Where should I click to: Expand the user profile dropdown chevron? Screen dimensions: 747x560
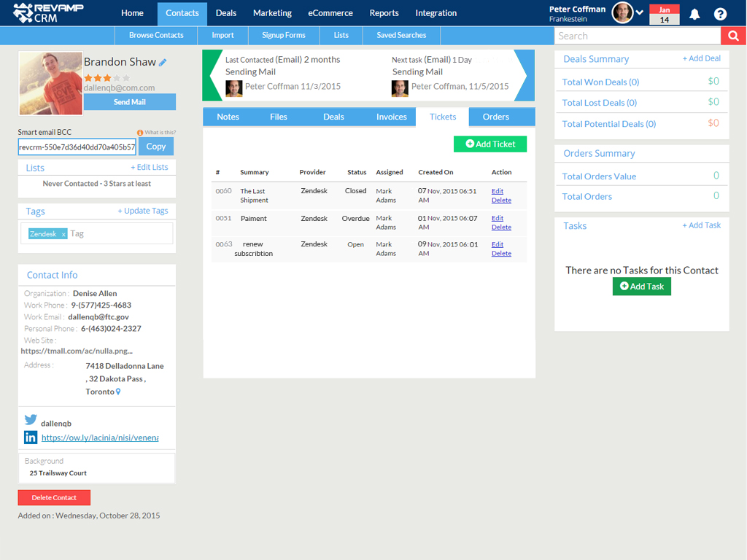click(640, 13)
